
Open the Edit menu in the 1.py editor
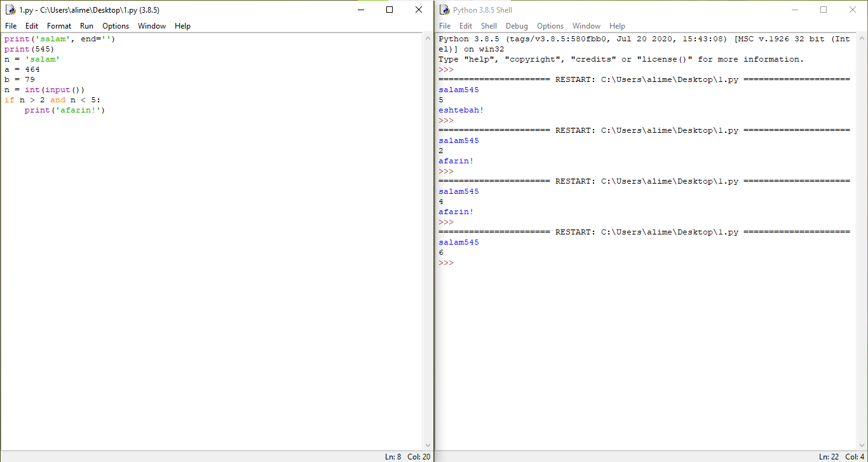pos(32,26)
